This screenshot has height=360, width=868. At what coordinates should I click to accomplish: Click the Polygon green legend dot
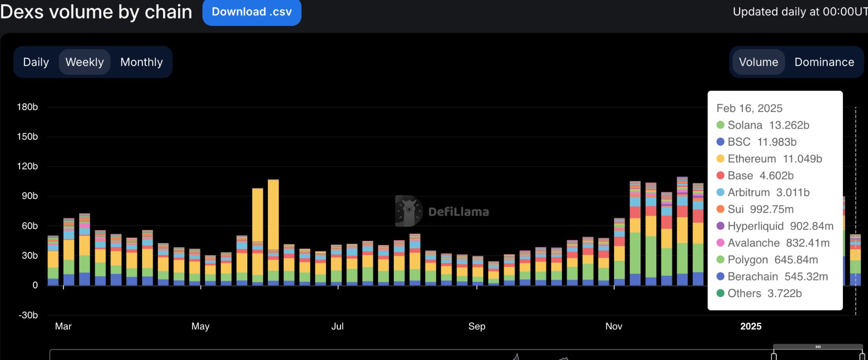720,260
